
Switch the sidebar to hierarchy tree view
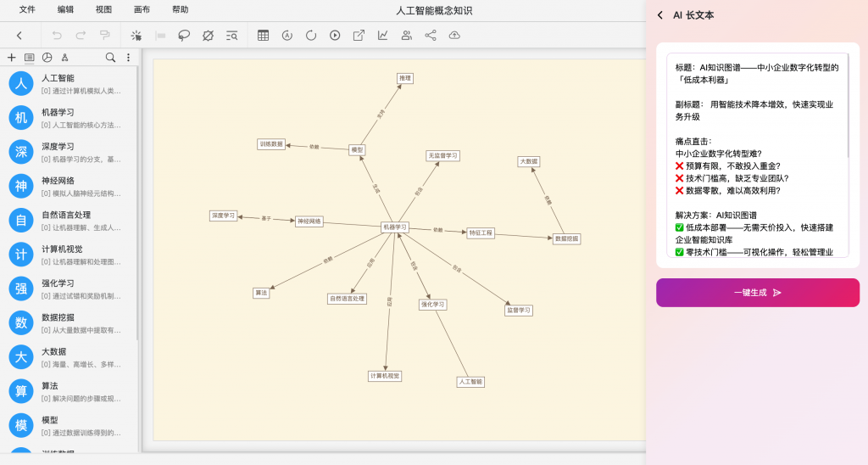coord(65,58)
